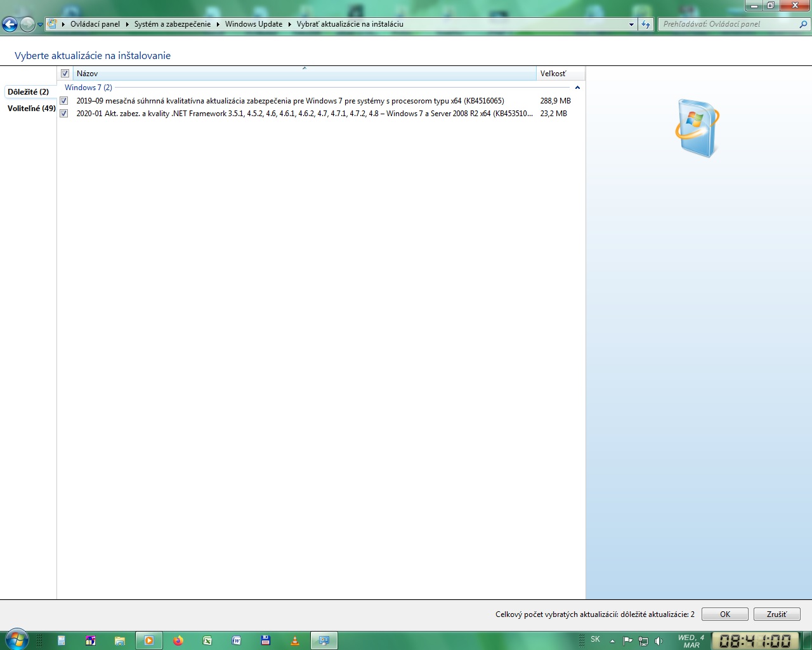Screen dimensions: 812x650
Task: Cancel with the 'Zrušiť' button
Action: (x=776, y=614)
